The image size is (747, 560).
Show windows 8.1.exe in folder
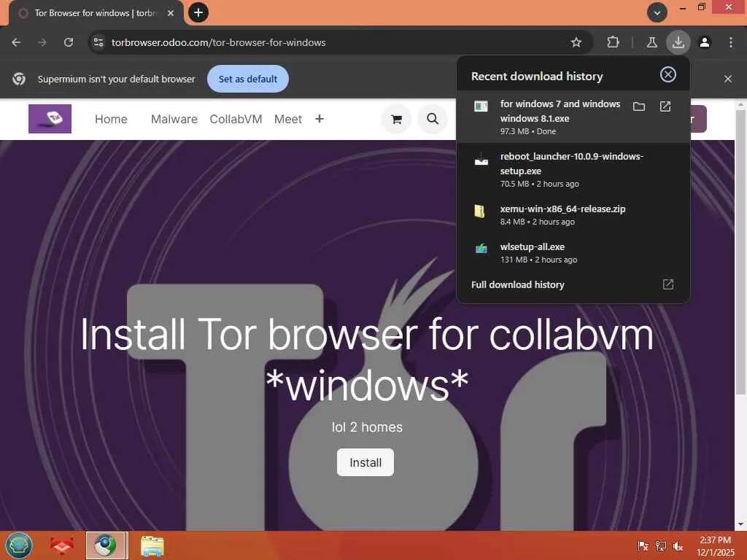click(x=639, y=106)
